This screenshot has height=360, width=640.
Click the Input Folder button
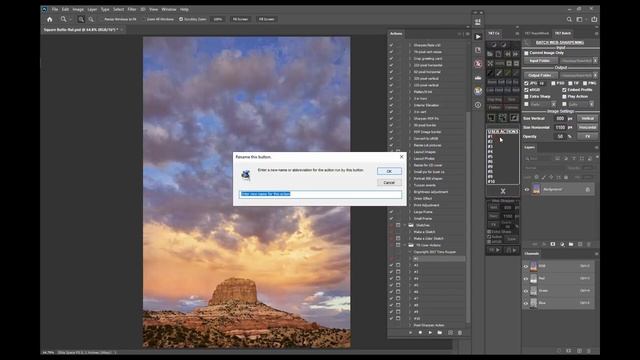click(x=540, y=61)
